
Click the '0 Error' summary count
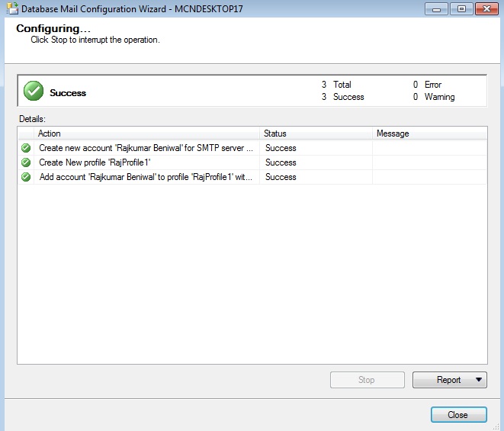tap(427, 85)
